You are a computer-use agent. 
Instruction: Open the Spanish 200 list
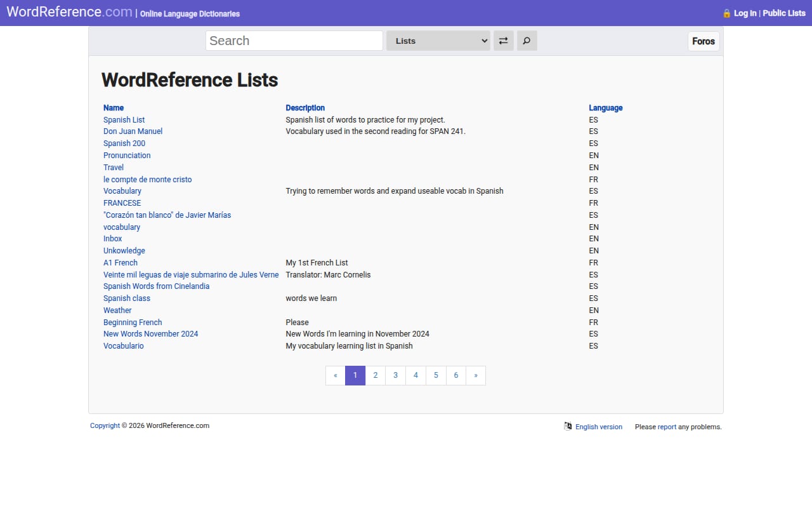coord(124,144)
